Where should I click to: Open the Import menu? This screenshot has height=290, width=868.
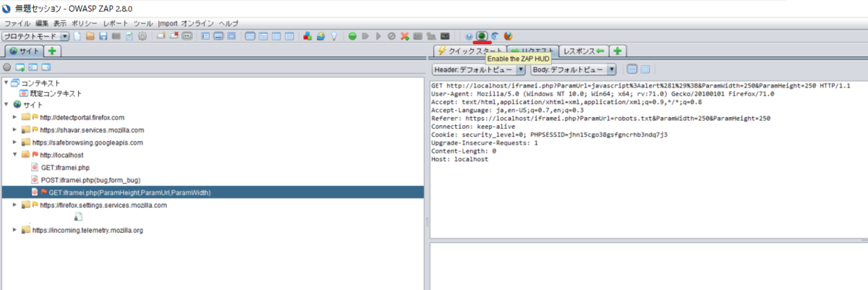pos(167,24)
